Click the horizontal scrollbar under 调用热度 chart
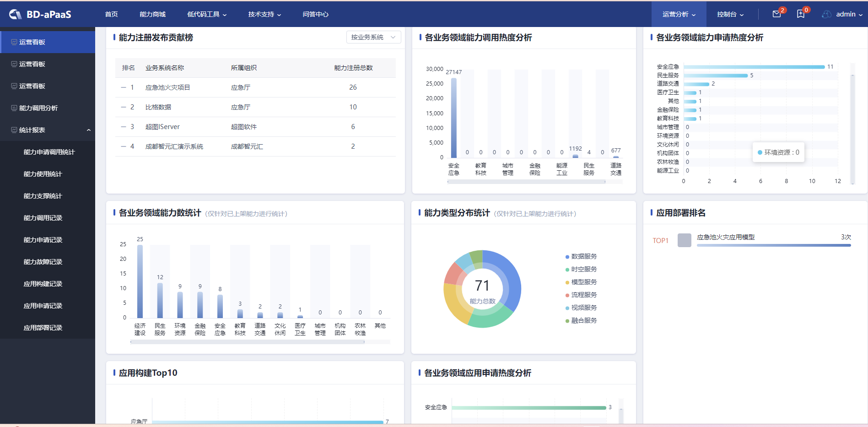 526,182
